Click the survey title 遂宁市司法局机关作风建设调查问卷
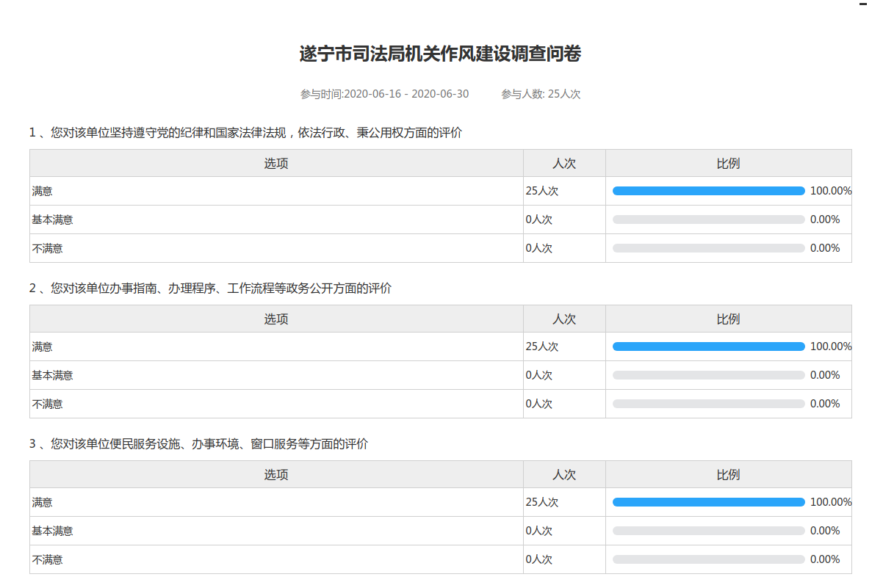This screenshot has height=588, width=872. (x=440, y=54)
